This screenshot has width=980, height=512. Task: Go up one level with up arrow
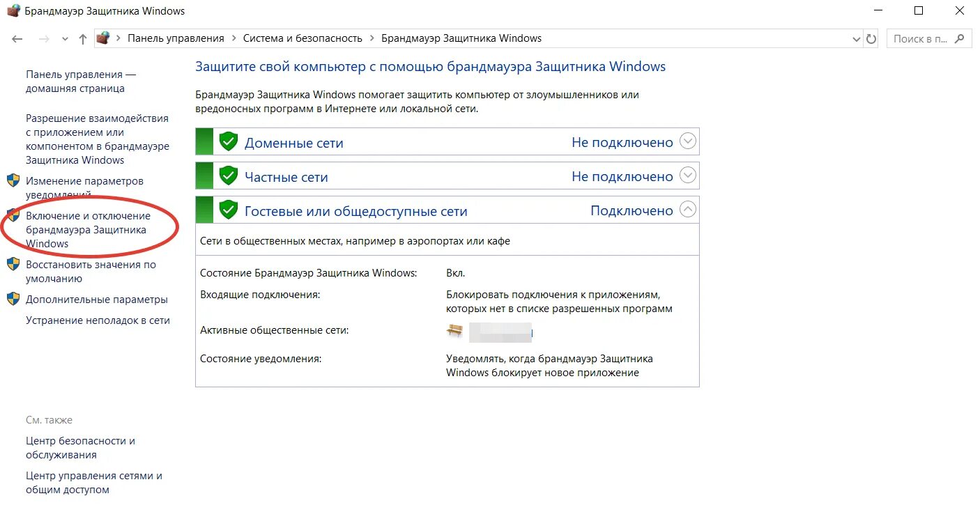pos(83,39)
